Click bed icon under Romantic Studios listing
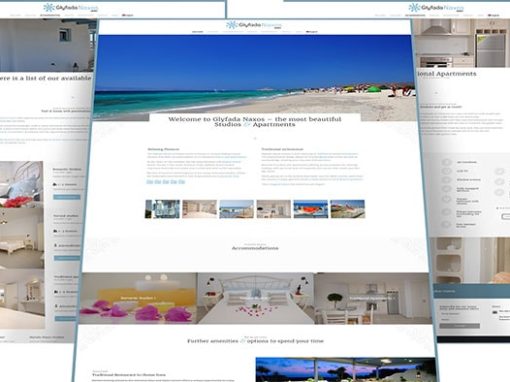 tap(55, 184)
